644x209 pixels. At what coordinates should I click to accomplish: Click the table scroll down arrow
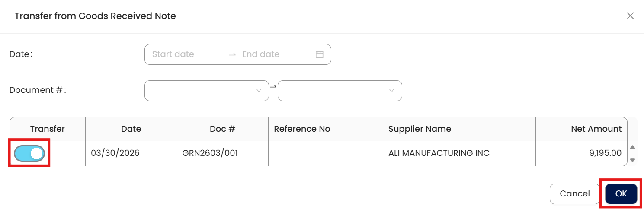(x=632, y=160)
